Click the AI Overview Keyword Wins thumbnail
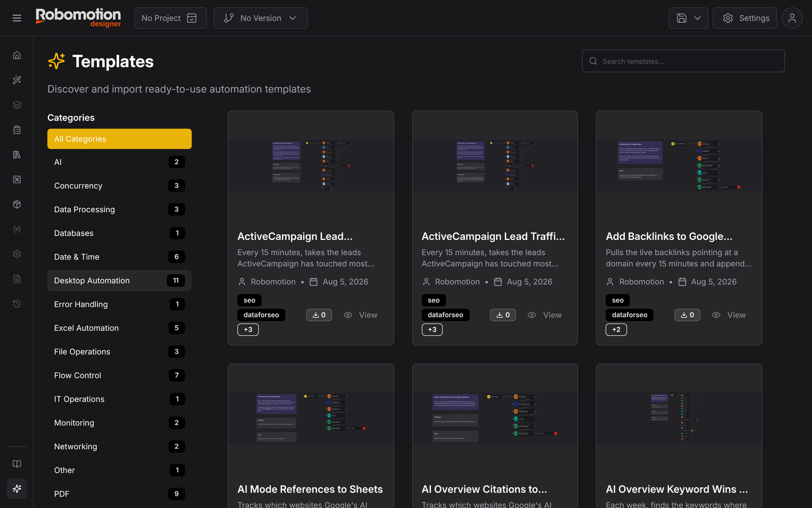 (679, 418)
